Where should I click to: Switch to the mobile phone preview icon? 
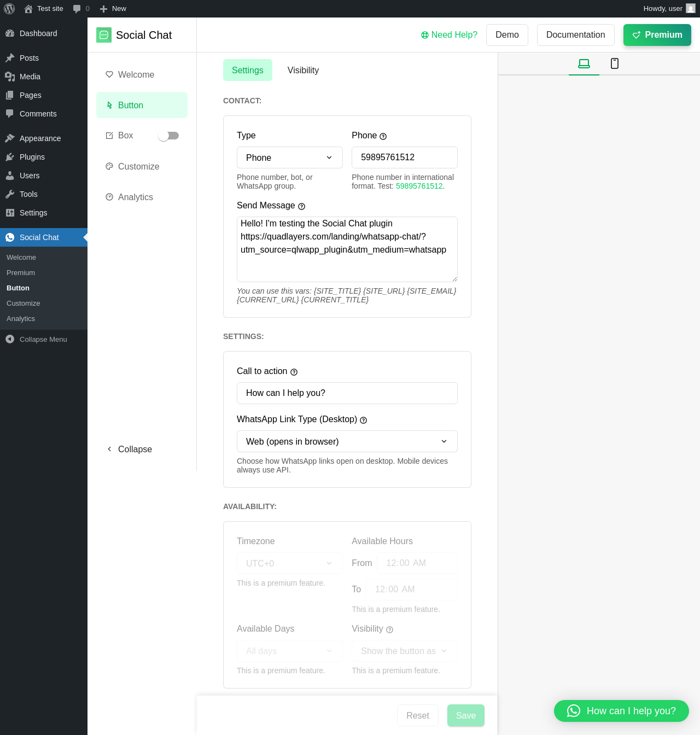pos(615,63)
